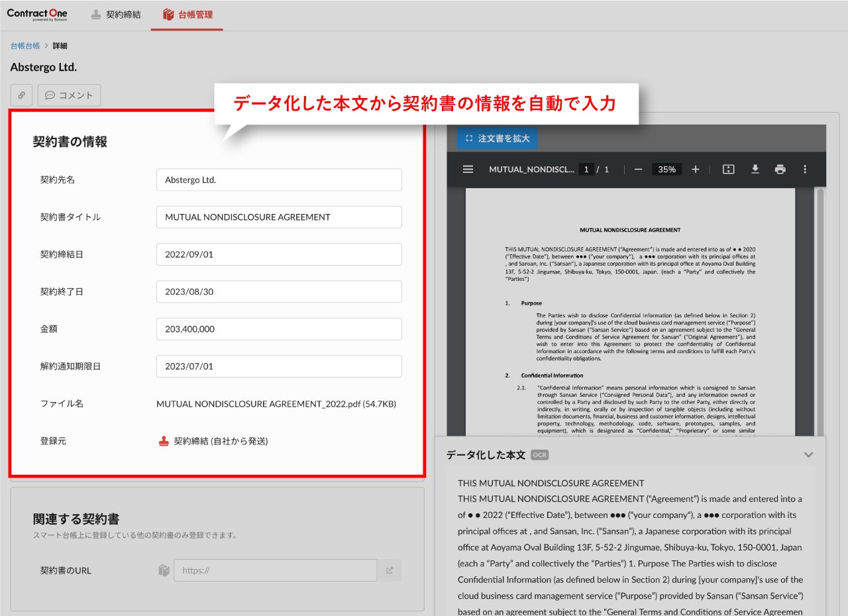Switch to the 台帳管理 tab
This screenshot has width=848, height=616.
pos(187,15)
